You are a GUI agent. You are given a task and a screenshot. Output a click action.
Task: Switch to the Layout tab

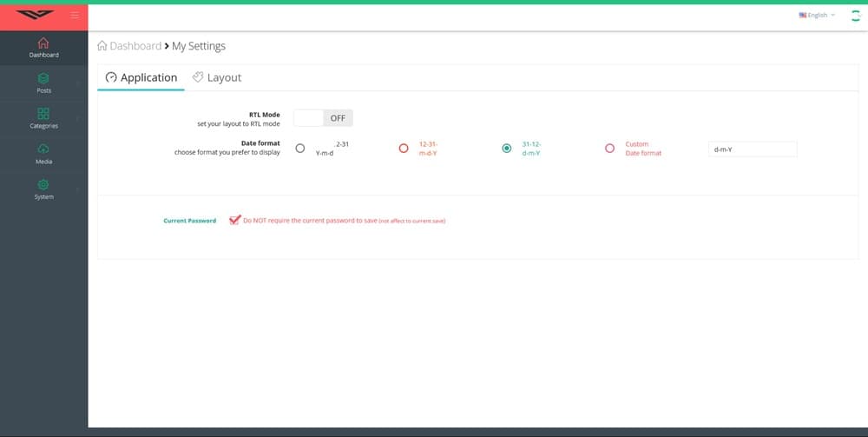(x=217, y=77)
